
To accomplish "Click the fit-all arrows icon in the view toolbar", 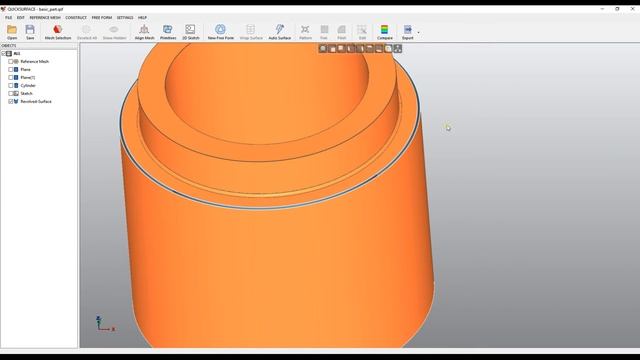I will [398, 49].
